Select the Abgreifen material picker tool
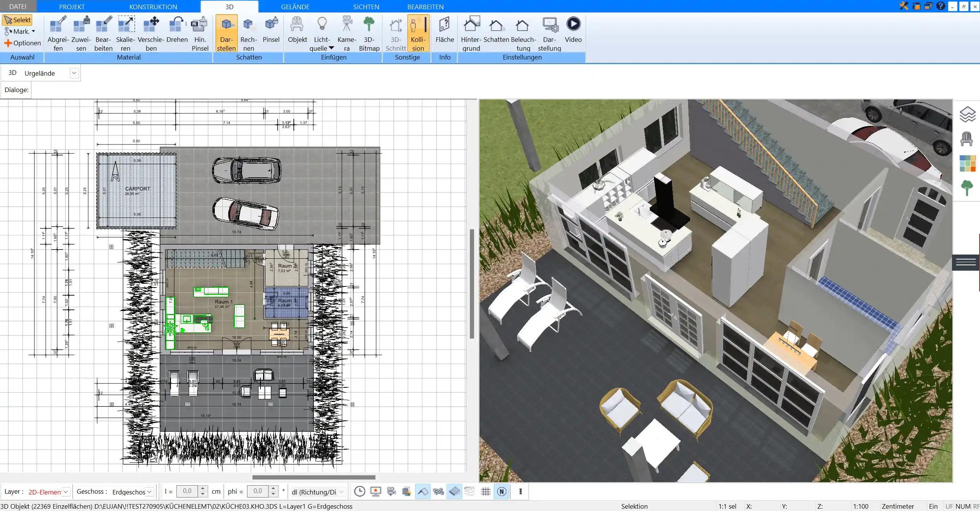 pyautogui.click(x=58, y=33)
